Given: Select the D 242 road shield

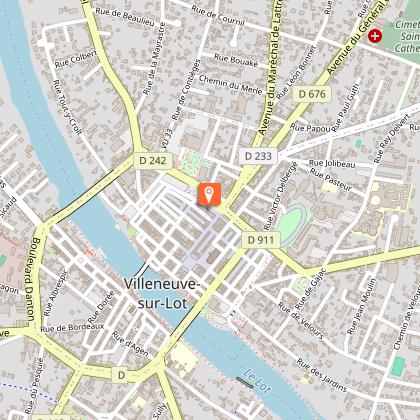Looking at the screenshot, I should (153, 161).
